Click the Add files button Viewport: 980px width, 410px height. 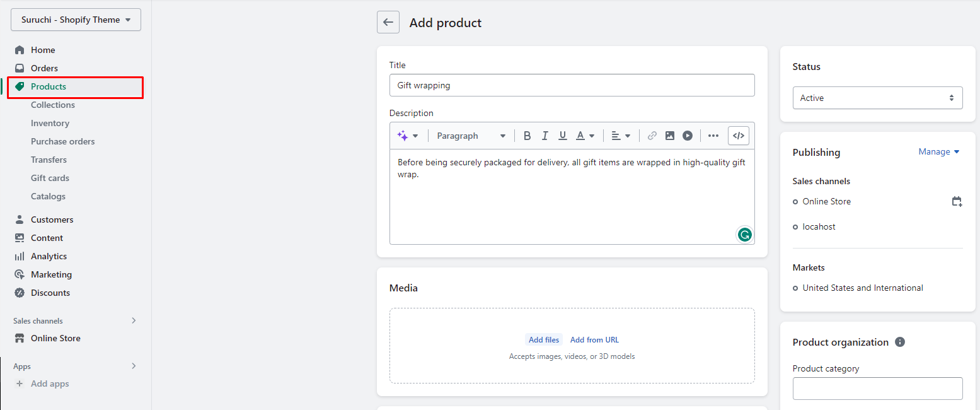point(544,340)
